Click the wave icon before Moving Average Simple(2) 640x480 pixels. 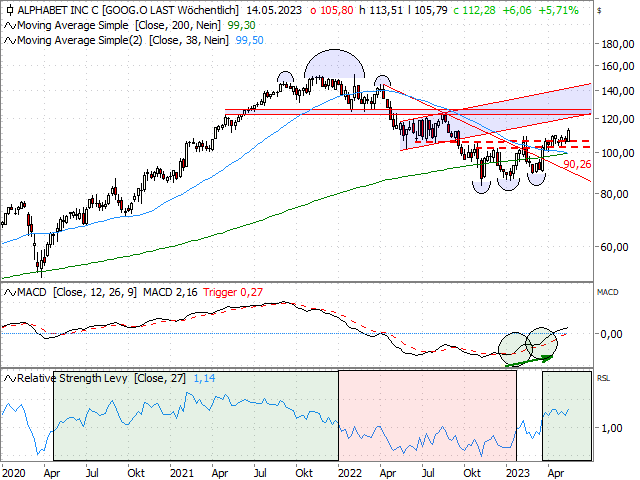click(10, 41)
